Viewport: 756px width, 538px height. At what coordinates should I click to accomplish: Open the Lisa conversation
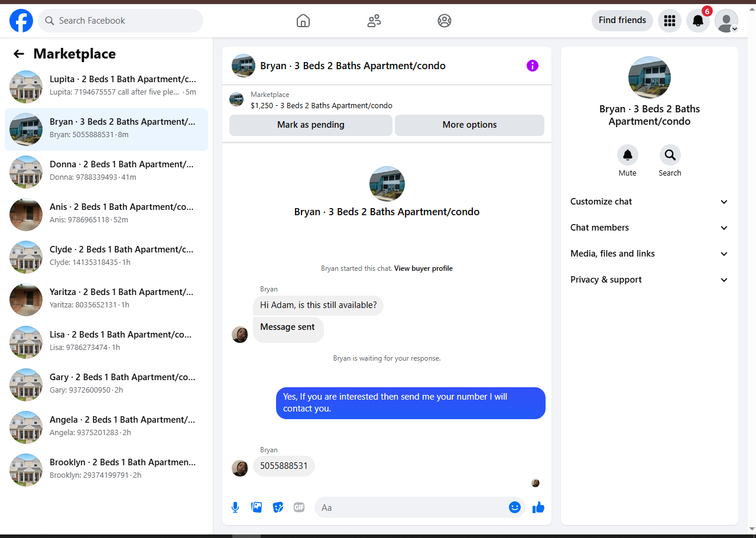click(106, 342)
